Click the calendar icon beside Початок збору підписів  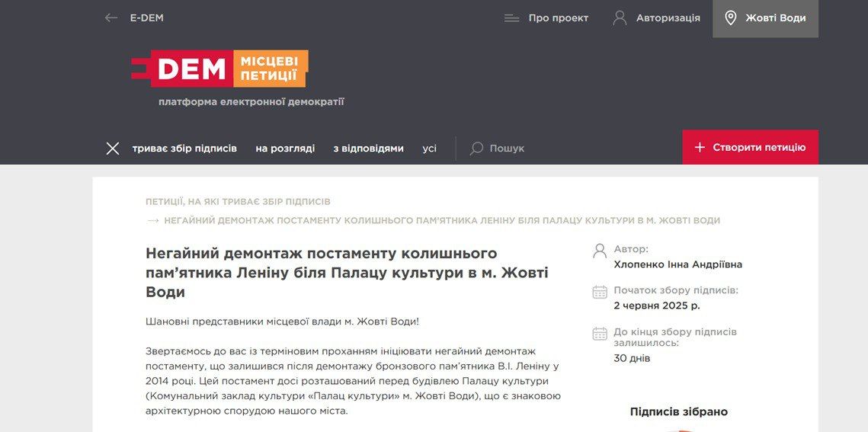[x=600, y=292]
